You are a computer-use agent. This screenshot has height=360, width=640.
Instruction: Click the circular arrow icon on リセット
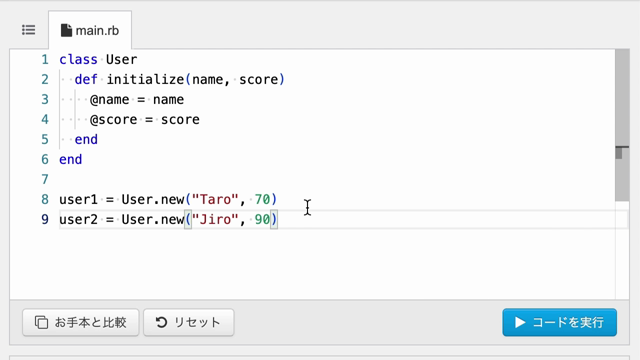[161, 322]
